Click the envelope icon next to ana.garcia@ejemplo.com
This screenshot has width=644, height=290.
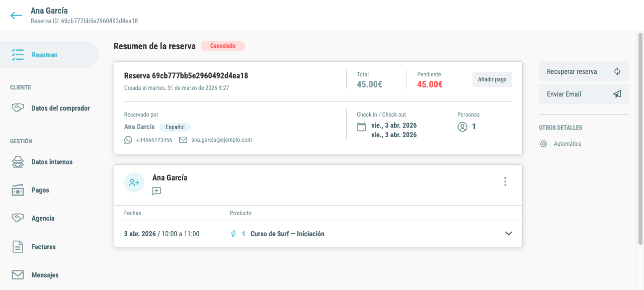pos(183,140)
